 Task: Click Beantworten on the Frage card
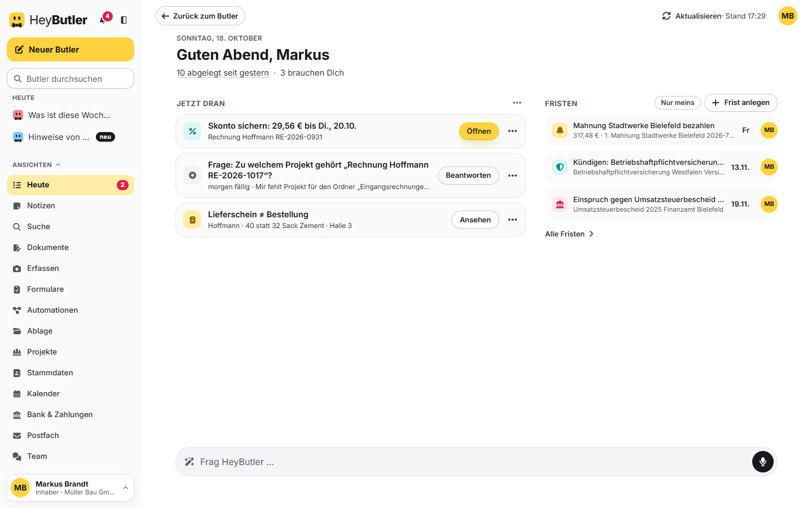tap(468, 176)
